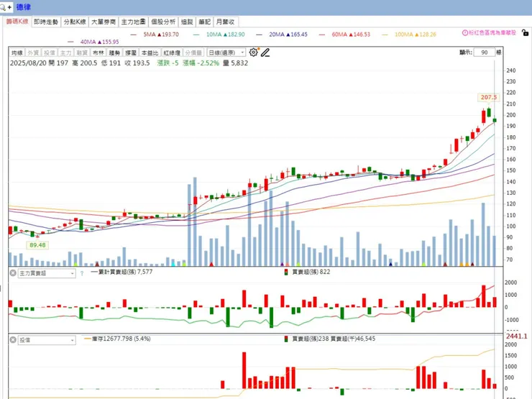Click the 德律 stock name title
532x399 pixels.
coord(24,6)
